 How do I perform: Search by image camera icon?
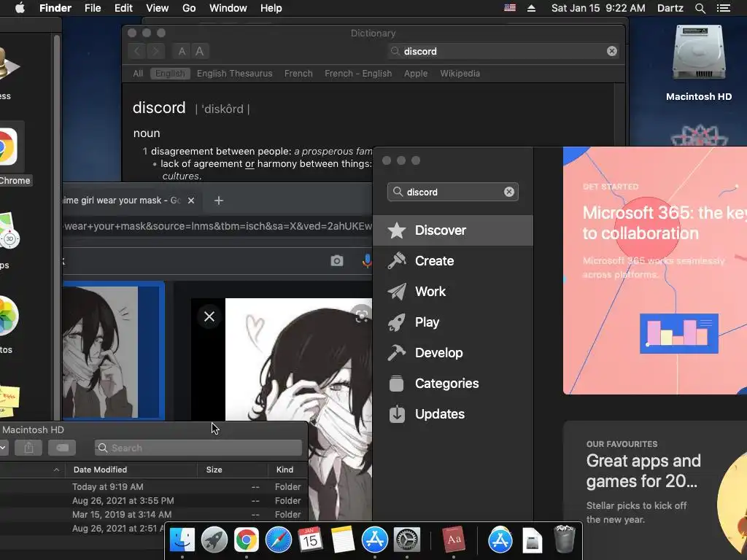point(337,261)
